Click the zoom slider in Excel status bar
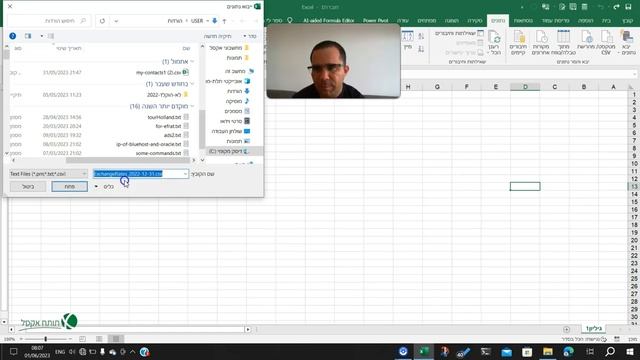This screenshot has height=360, width=640. (x=46, y=339)
